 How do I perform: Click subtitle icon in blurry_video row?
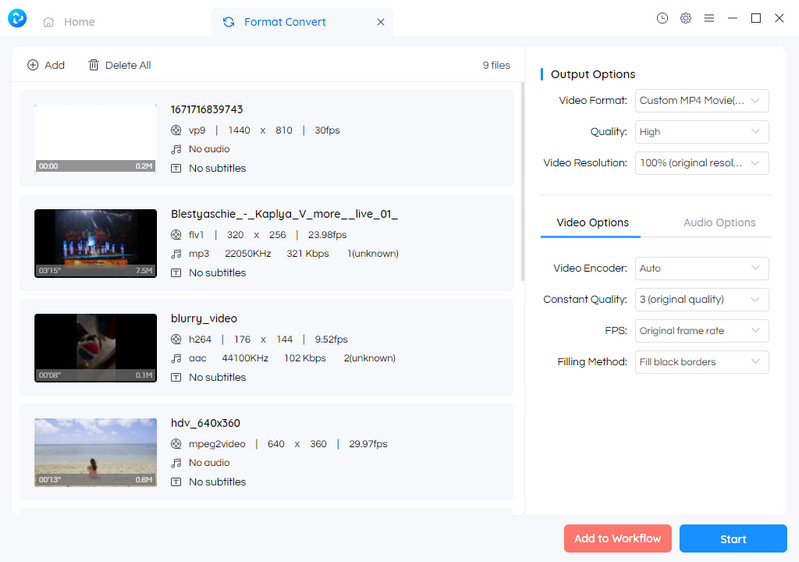176,378
